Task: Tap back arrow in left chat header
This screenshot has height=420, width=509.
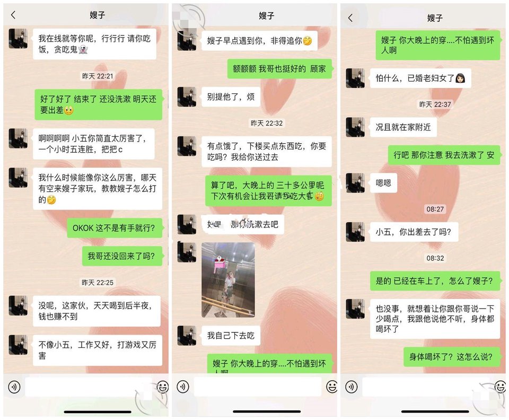Action: pos(13,15)
